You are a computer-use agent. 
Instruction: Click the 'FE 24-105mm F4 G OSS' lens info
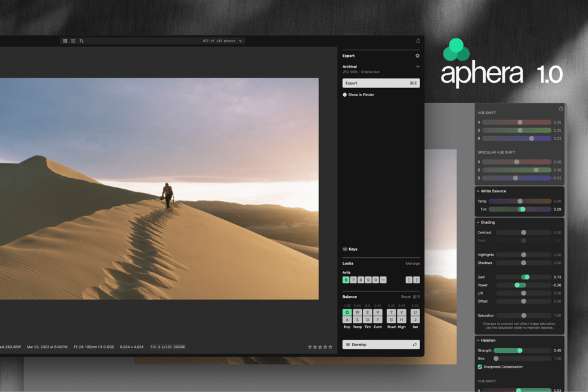point(94,347)
